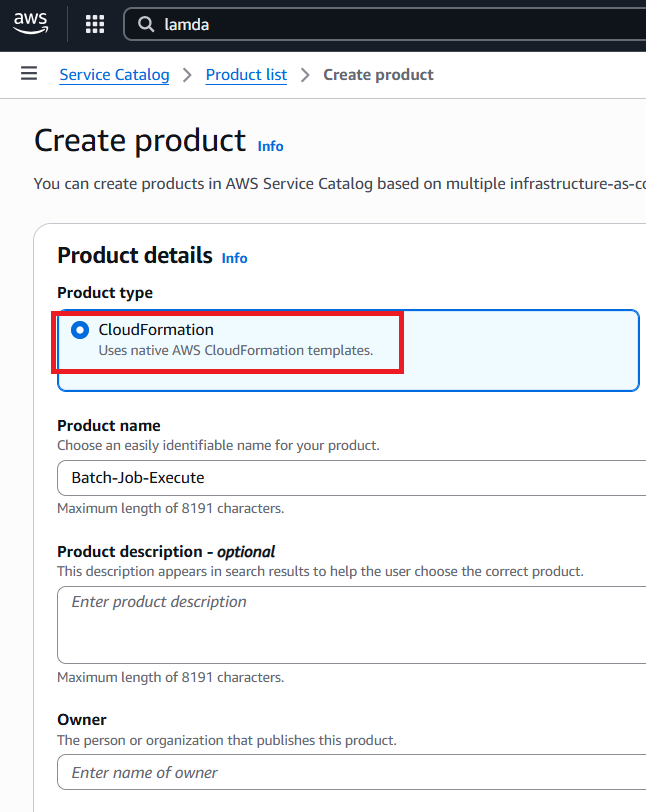This screenshot has width=646, height=812.
Task: Go to Service Catalog breadcrumb link
Action: point(114,75)
